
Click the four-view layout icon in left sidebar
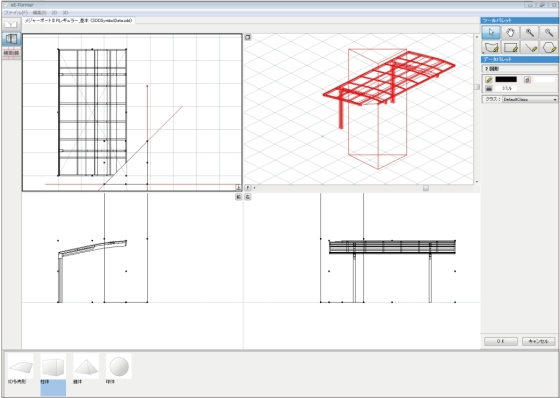tap(11, 39)
